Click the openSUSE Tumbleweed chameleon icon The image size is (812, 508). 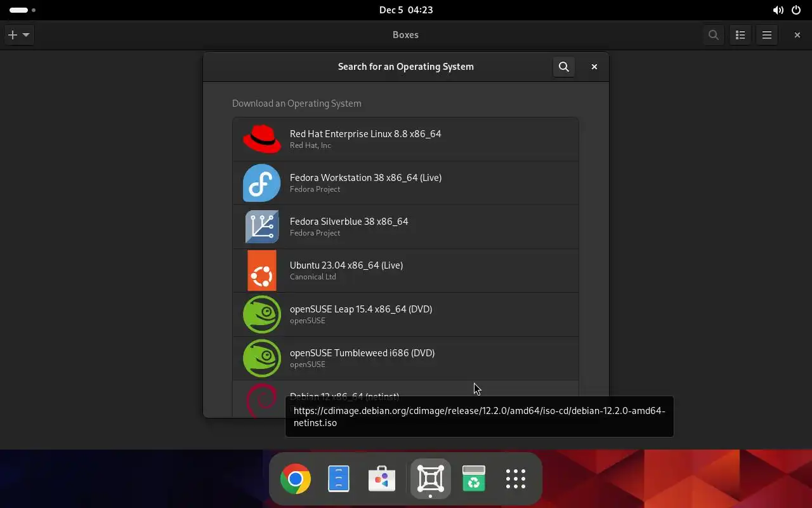click(262, 358)
